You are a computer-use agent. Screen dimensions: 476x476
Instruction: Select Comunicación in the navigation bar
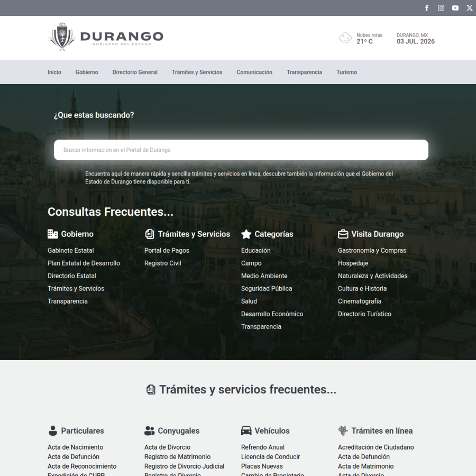[x=254, y=72]
